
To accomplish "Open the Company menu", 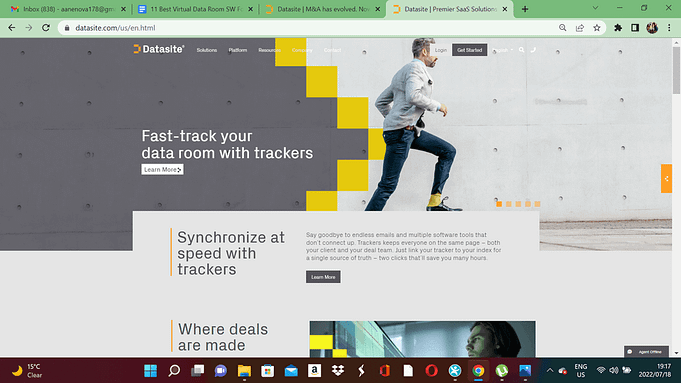I will click(x=302, y=50).
